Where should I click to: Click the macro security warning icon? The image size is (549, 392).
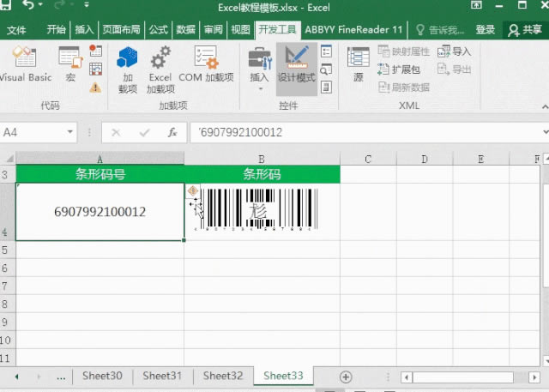[95, 87]
